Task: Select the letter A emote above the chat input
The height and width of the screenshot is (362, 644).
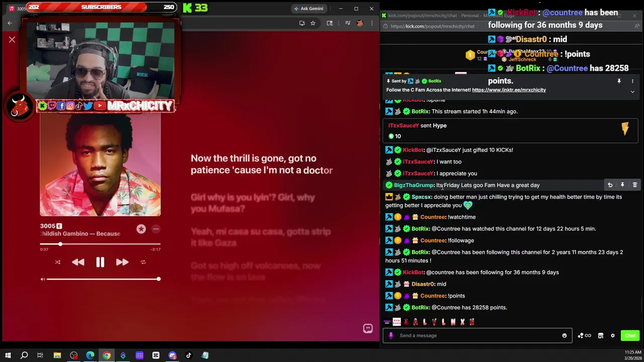Action: [x=416, y=322]
